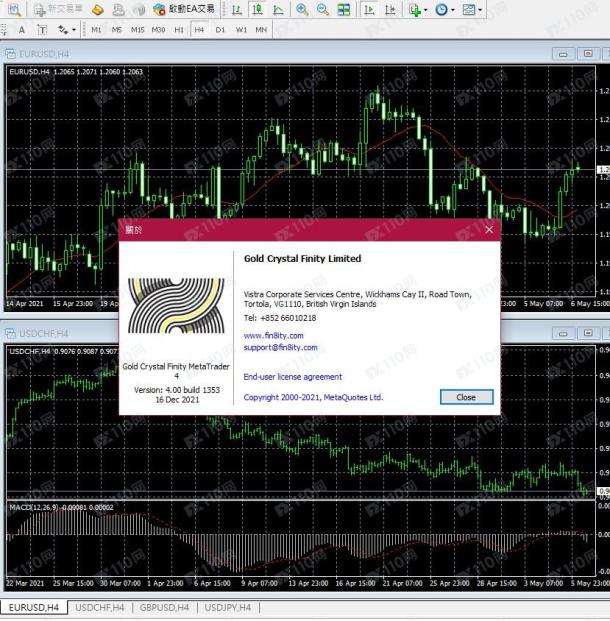Click the EURUSD,H4 window title icon

(10, 54)
